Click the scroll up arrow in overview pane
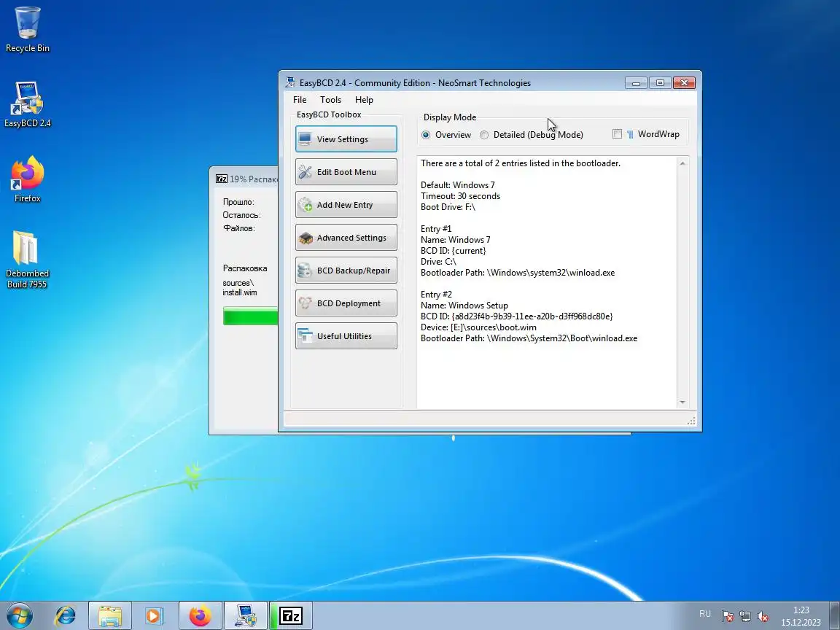The height and width of the screenshot is (630, 840). [682, 163]
